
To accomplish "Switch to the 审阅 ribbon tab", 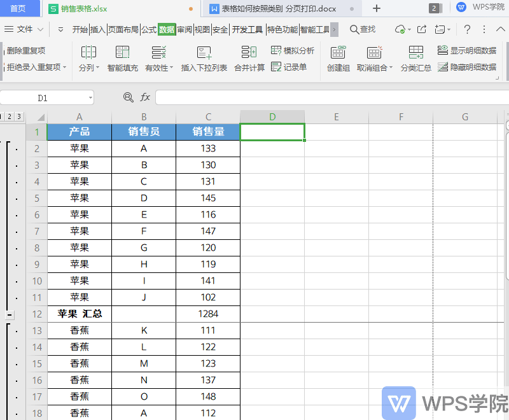I will tap(185, 29).
